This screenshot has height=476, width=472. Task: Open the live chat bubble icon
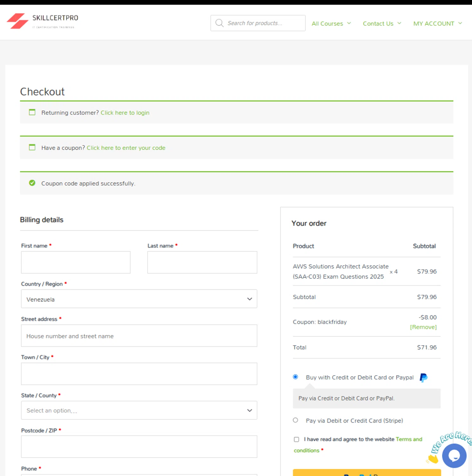point(454,456)
